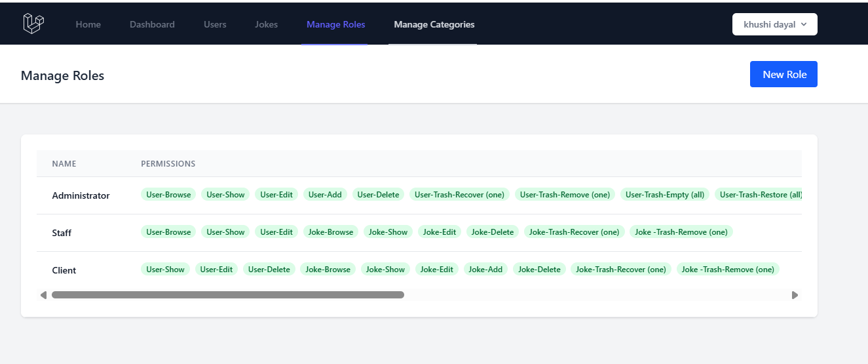Screen dimensions: 868x364
Task: Open the Jokes section
Action: 266,24
